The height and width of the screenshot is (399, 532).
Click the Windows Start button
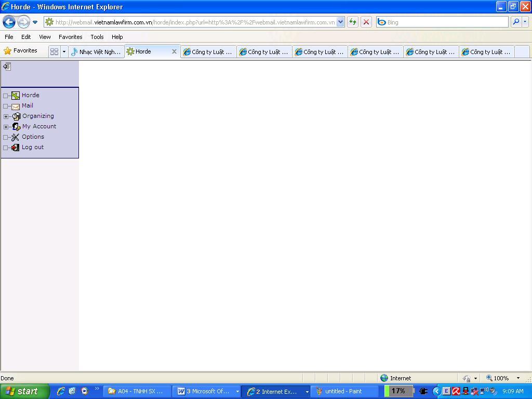(x=24, y=391)
